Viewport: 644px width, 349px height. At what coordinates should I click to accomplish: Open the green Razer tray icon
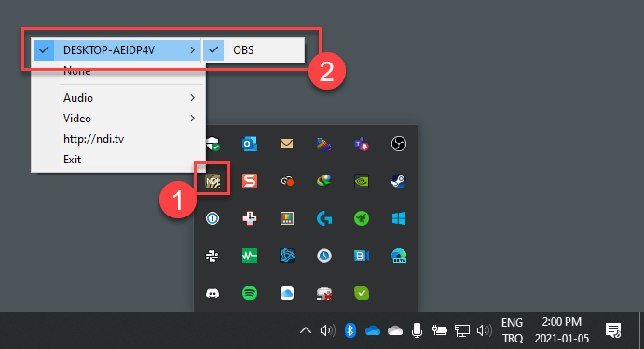(x=362, y=218)
